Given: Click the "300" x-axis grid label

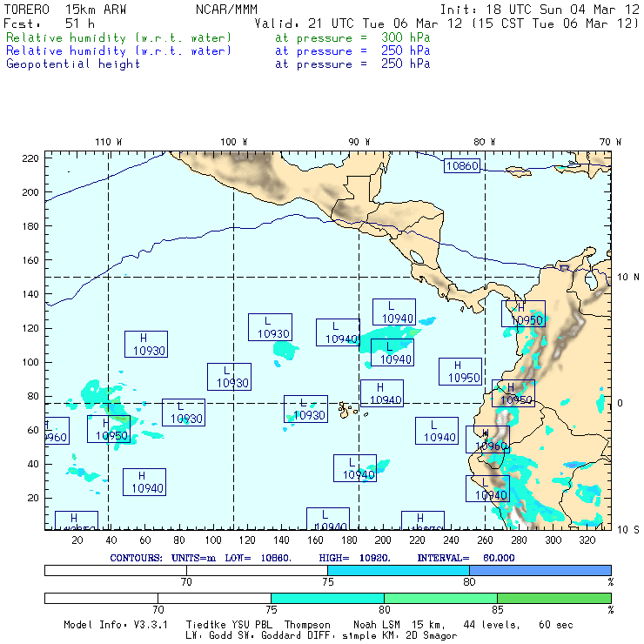Looking at the screenshot, I should 553,540.
